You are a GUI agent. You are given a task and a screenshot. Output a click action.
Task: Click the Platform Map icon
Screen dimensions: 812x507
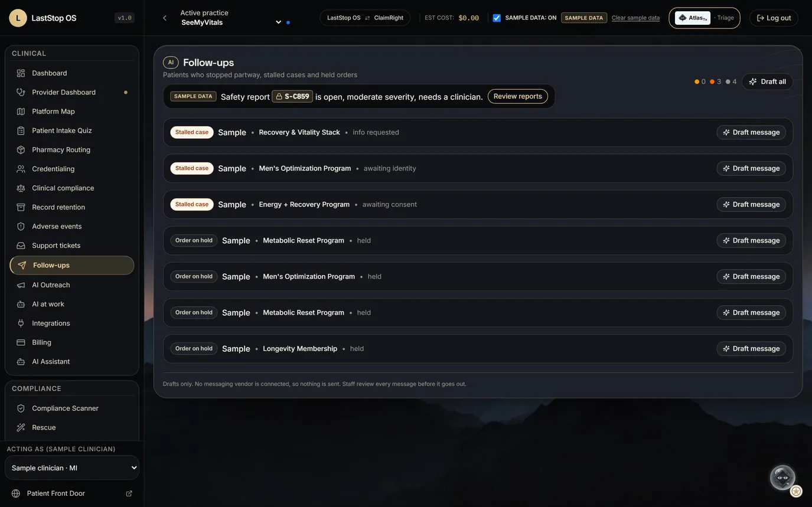[21, 112]
